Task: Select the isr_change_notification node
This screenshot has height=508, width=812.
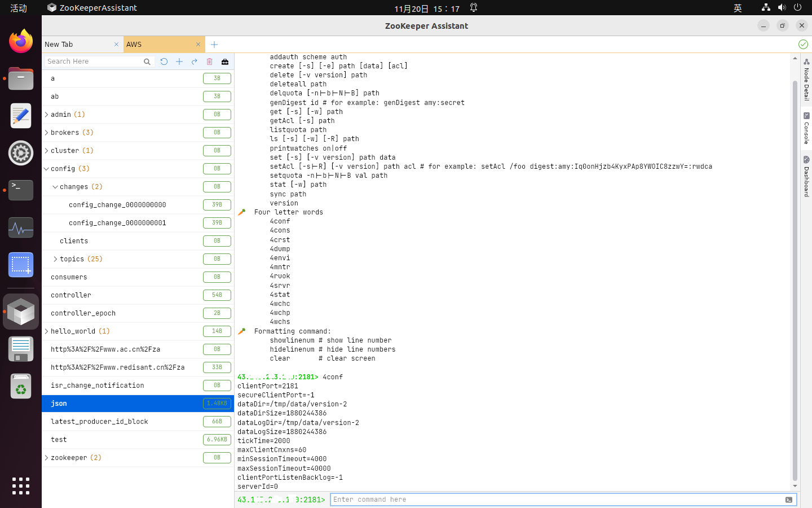Action: (x=138, y=386)
